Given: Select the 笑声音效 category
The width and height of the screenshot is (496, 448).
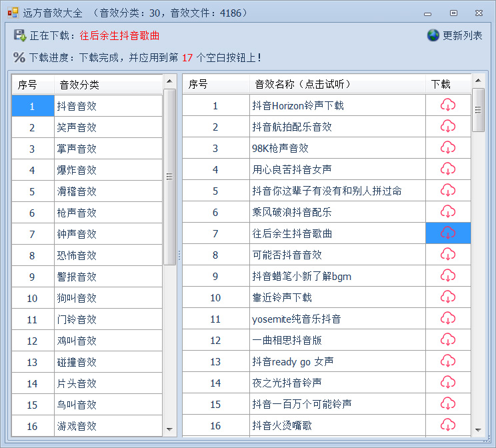Looking at the screenshot, I should click(77, 127).
